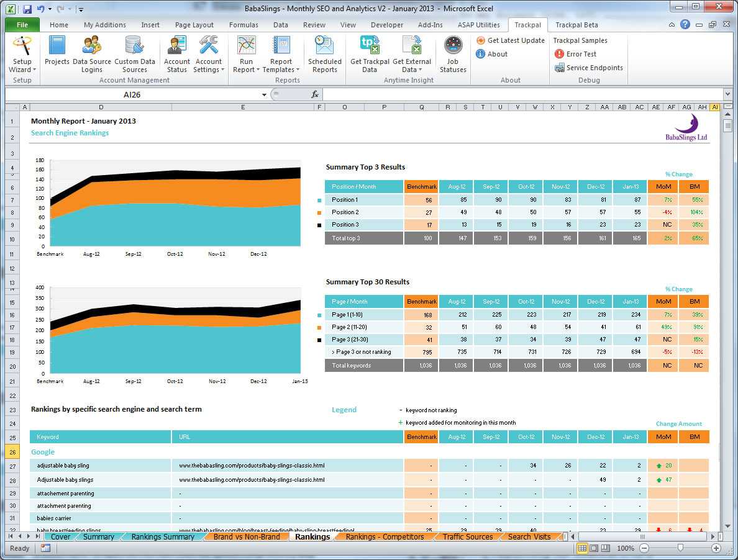Screen dimensions: 738x560
Task: Switch to the Home ribbon tab
Action: 59,25
